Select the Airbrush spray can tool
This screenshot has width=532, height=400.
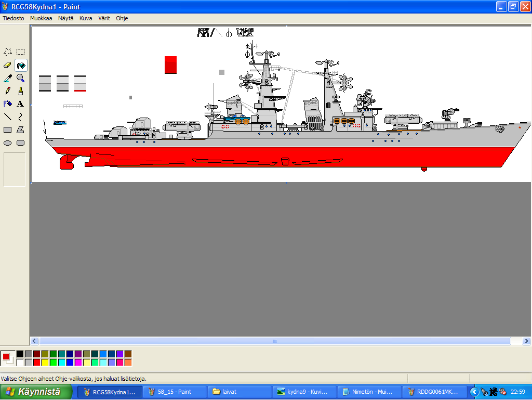click(x=8, y=104)
